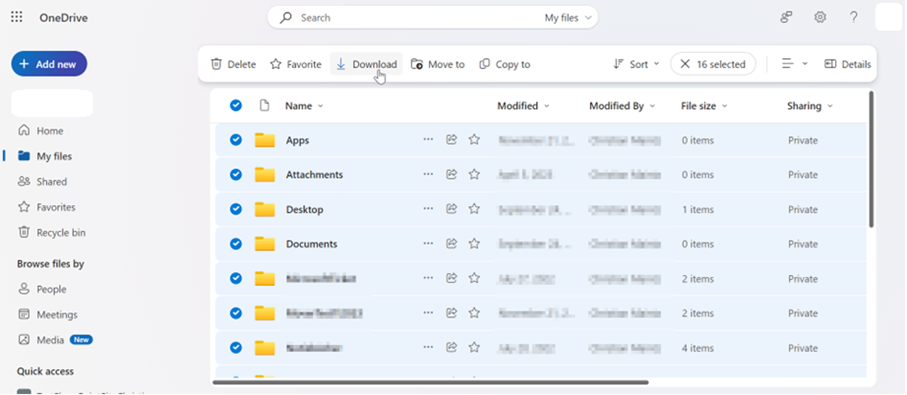Open the view layout options dropdown
The width and height of the screenshot is (907, 395).
coord(795,64)
